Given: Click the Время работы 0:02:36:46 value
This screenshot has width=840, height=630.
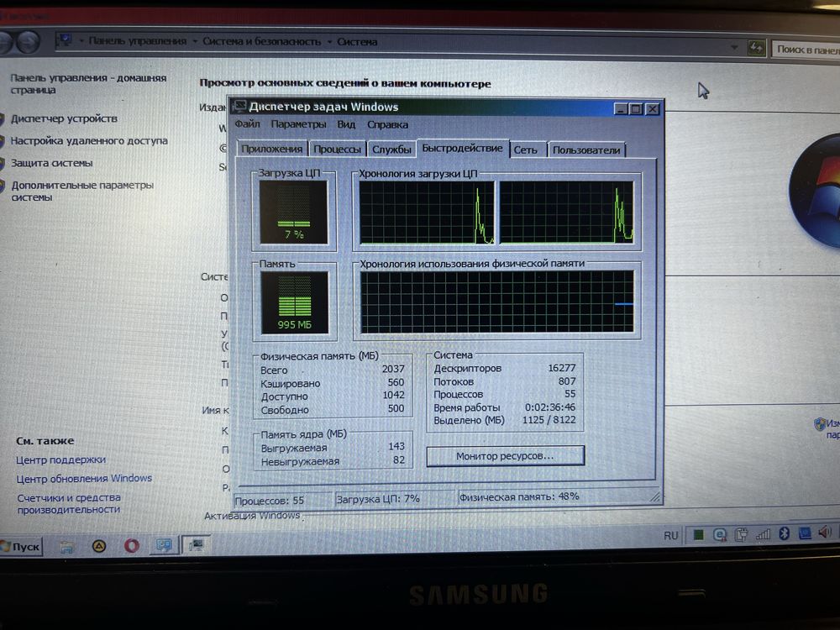Looking at the screenshot, I should click(549, 407).
